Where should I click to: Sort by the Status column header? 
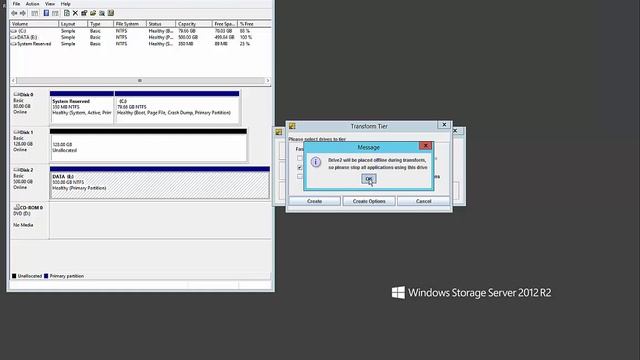[161, 24]
